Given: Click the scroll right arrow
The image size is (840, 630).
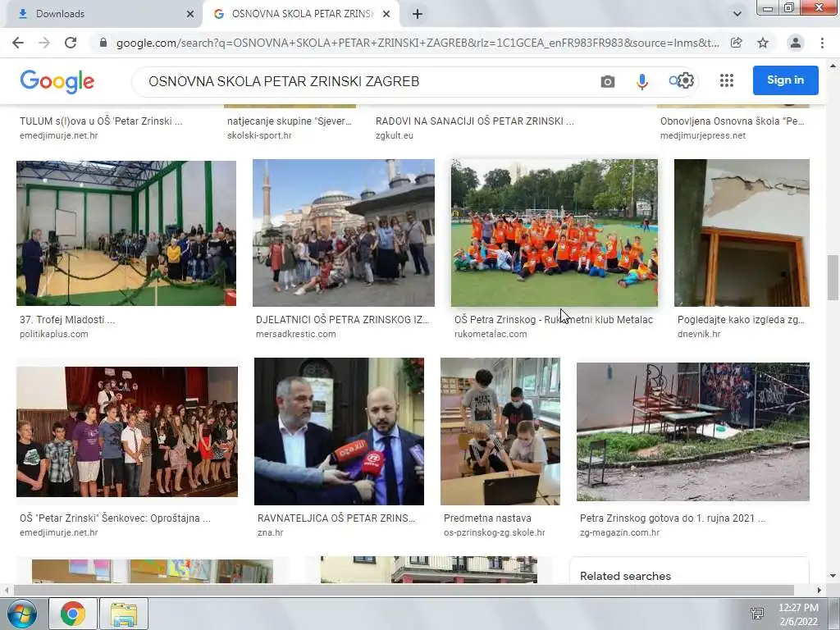Looking at the screenshot, I should point(819,590).
